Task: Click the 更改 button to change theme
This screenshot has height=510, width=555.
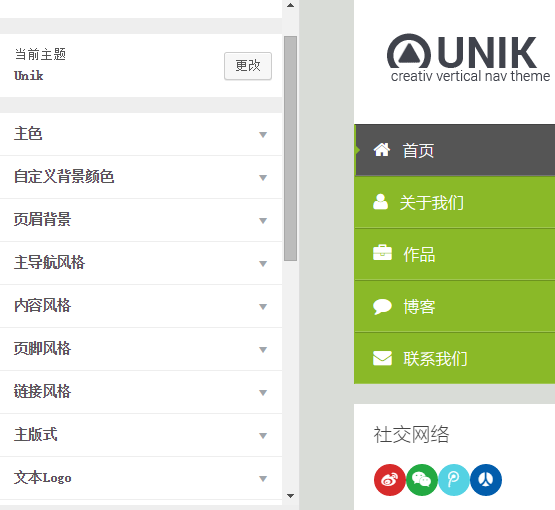Action: [248, 66]
